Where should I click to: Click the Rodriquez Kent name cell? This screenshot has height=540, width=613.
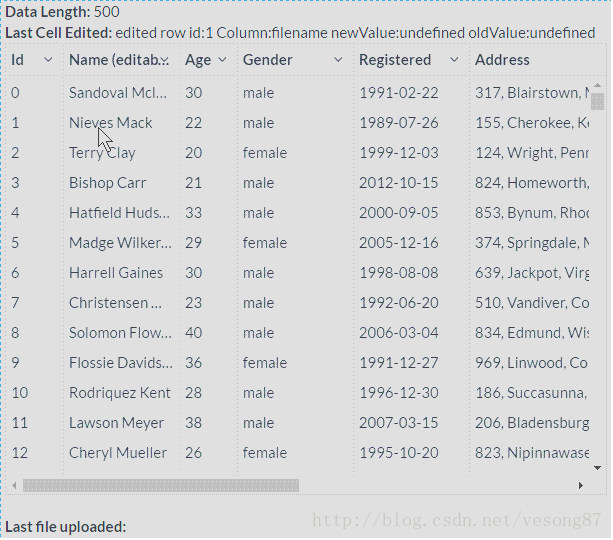[x=119, y=393]
